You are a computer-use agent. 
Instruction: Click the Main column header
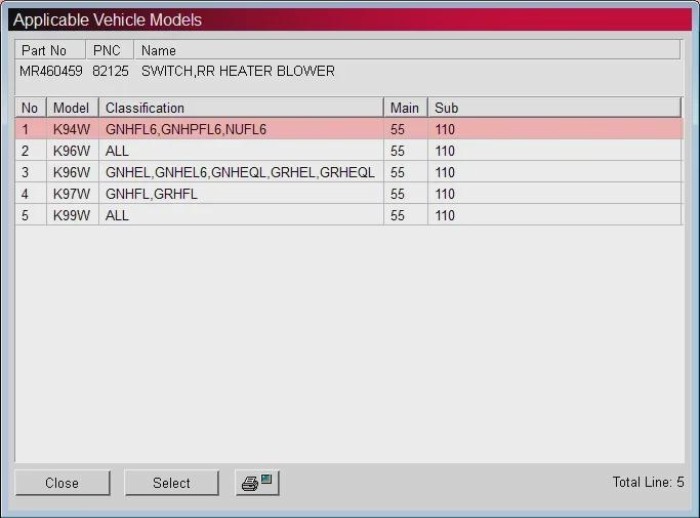point(404,108)
